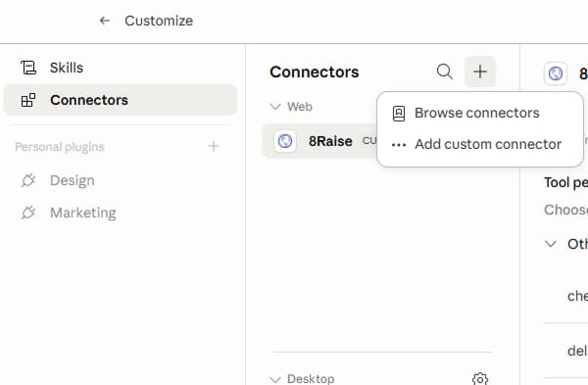
Task: Open Desktop settings with the gear icon
Action: pos(480,378)
